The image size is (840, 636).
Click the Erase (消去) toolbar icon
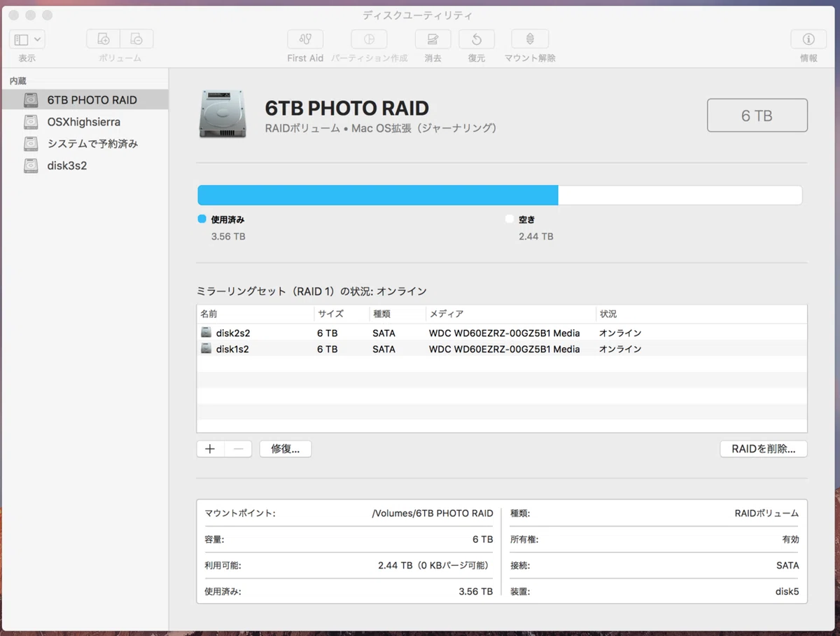tap(433, 39)
